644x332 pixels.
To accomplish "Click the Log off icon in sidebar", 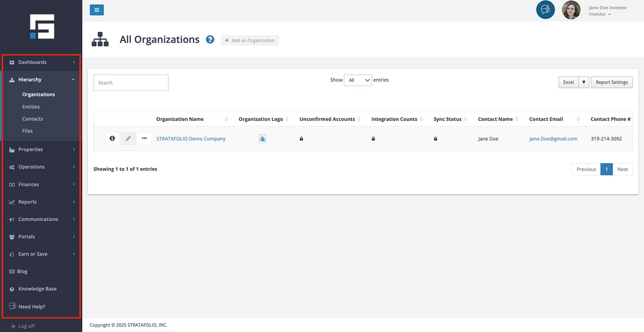I will point(12,326).
